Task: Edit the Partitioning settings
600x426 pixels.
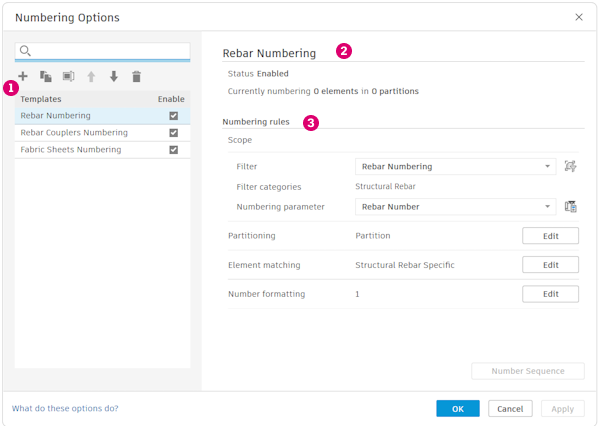Action: [550, 236]
